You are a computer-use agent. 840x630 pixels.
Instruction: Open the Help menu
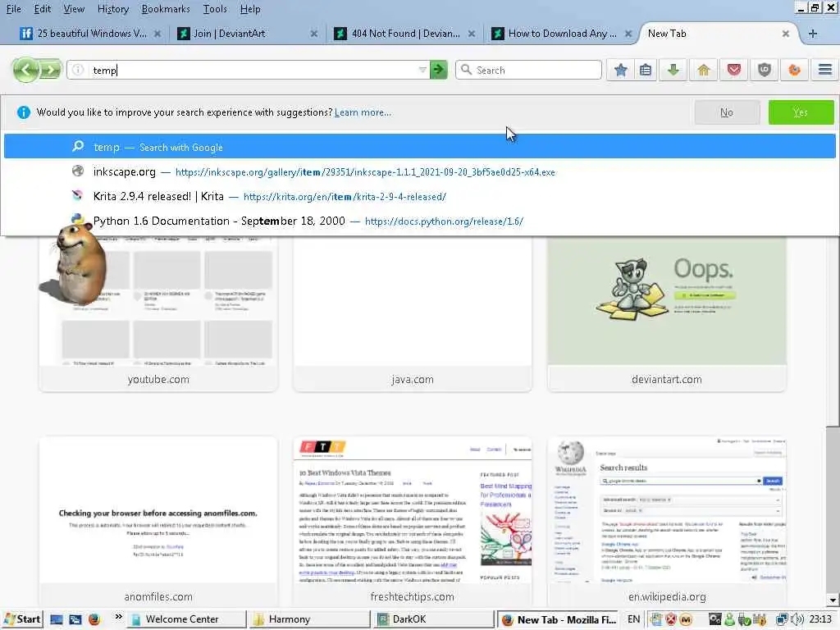[250, 9]
